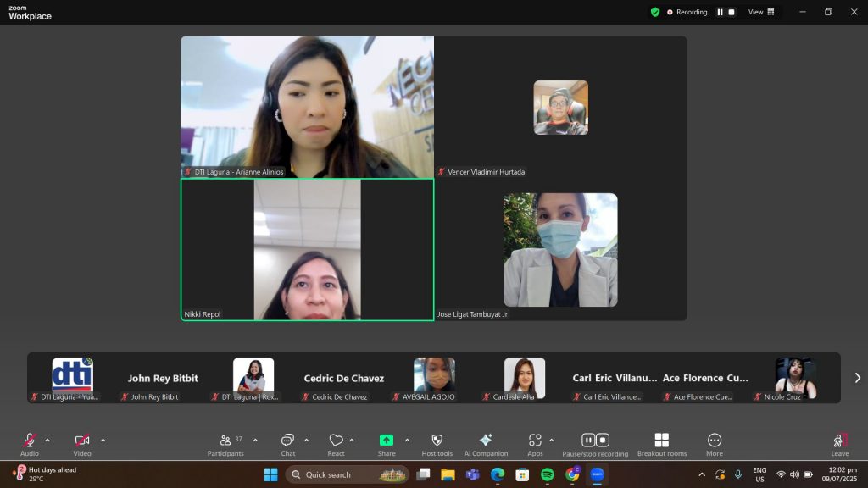
Task: Leave the meeting
Action: pos(839,444)
